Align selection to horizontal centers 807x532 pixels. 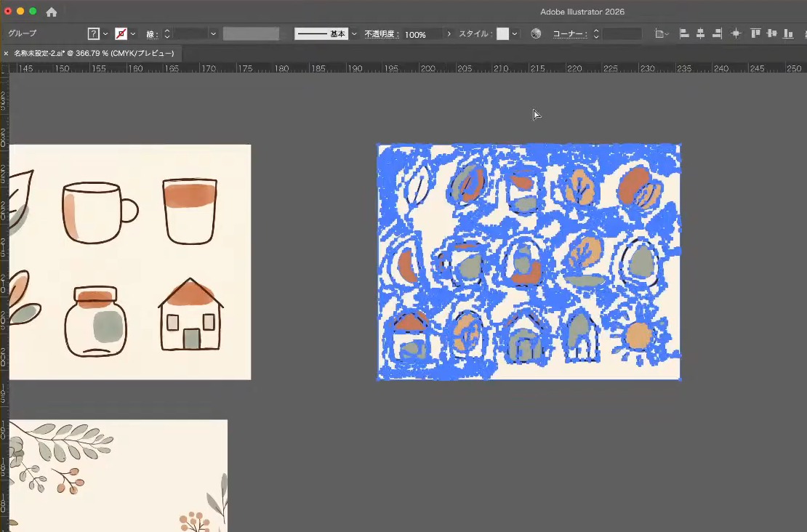click(x=700, y=34)
